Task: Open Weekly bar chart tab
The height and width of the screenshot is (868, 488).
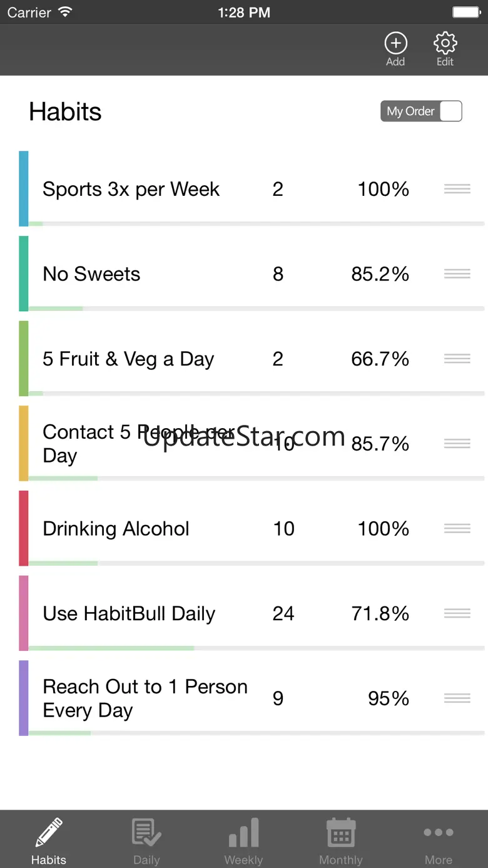Action: pyautogui.click(x=243, y=834)
